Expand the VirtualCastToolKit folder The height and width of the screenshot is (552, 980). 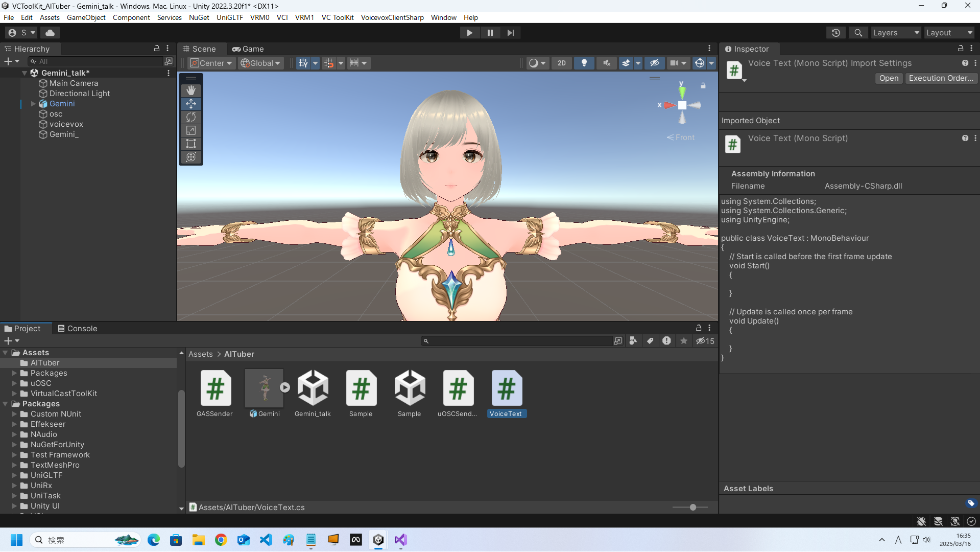point(15,394)
